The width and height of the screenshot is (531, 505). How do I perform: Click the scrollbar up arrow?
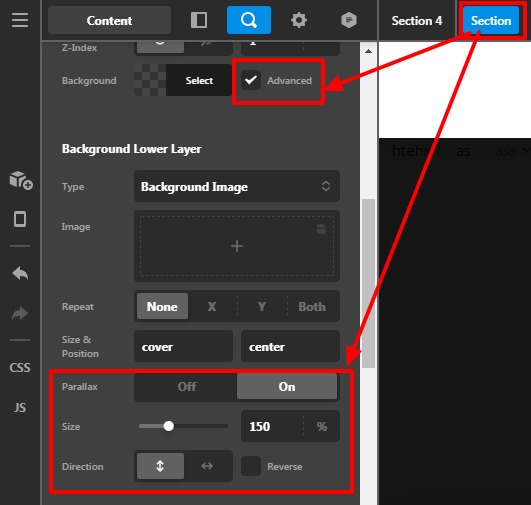click(368, 51)
